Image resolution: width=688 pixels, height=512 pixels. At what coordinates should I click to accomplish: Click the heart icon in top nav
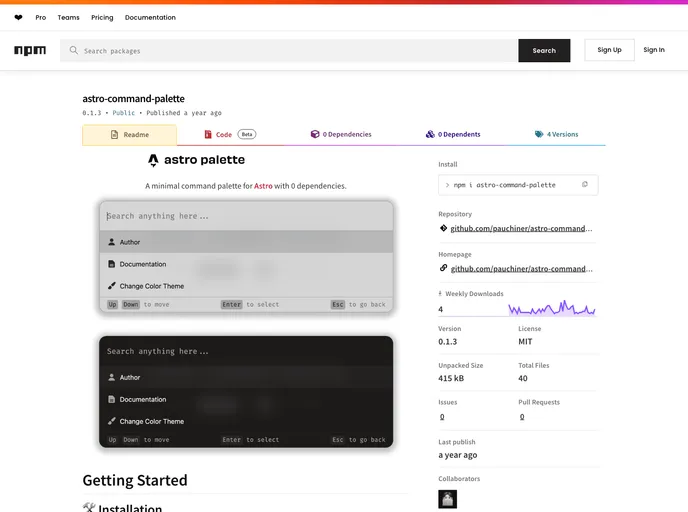pos(18,18)
